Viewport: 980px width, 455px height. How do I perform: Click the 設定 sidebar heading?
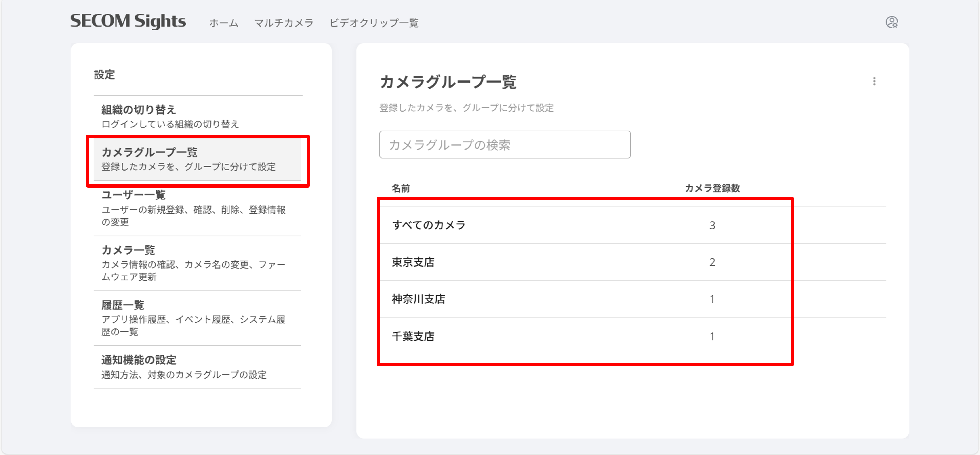click(104, 75)
